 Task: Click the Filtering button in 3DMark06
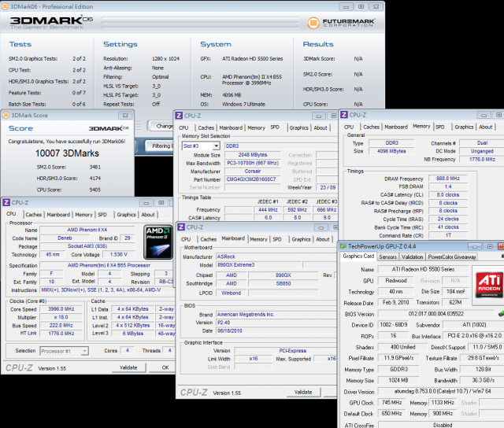(160, 146)
